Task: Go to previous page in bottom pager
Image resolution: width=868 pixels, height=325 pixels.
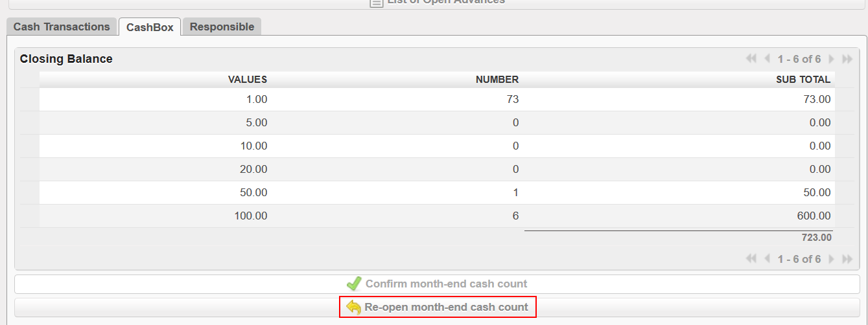Action: (x=767, y=259)
